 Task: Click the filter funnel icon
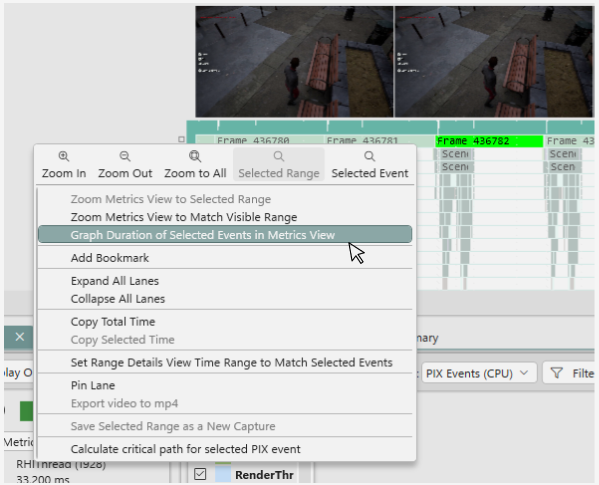click(557, 373)
